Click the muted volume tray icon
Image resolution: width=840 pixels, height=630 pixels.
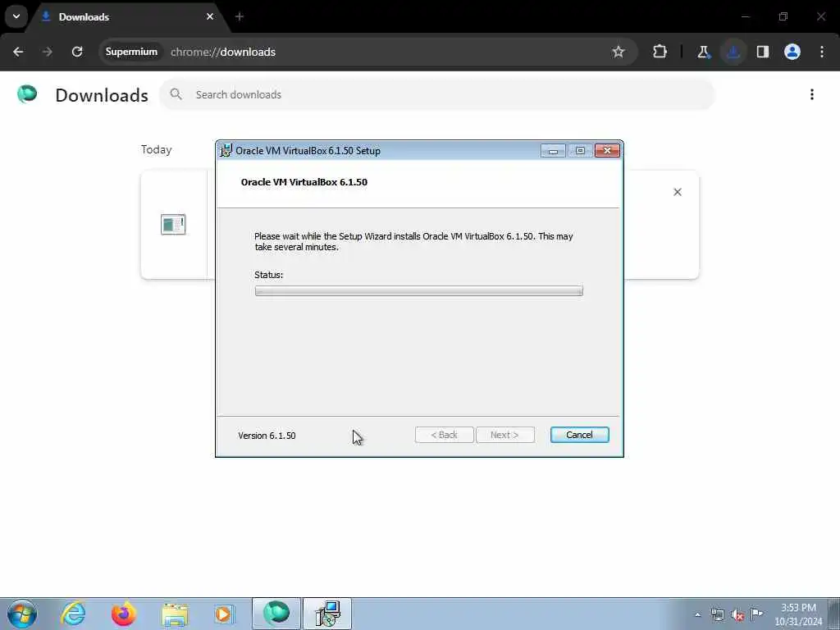(x=737, y=615)
